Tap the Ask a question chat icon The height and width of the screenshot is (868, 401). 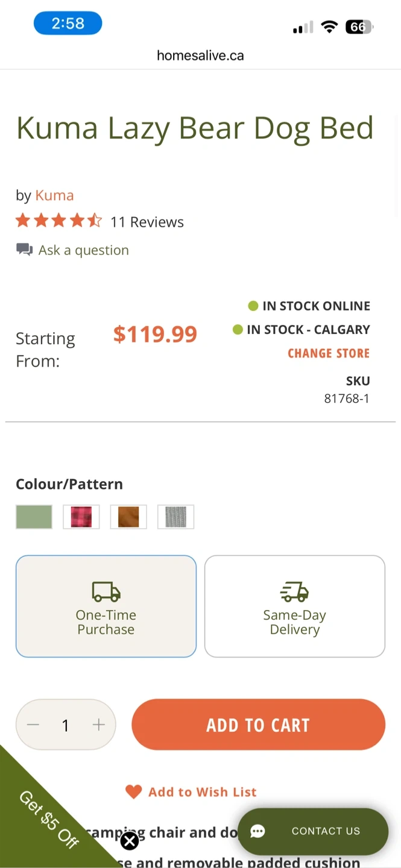click(24, 250)
